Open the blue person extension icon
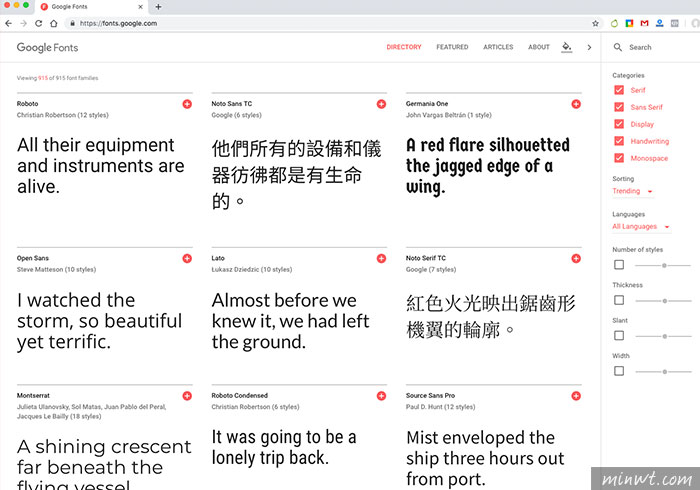The image size is (700, 490). click(659, 23)
